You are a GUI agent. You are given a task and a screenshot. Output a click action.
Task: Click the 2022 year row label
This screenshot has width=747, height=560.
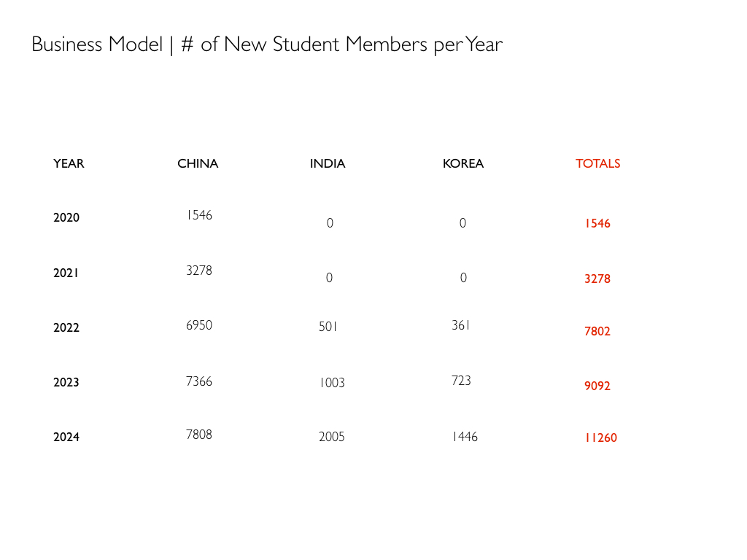(x=66, y=327)
